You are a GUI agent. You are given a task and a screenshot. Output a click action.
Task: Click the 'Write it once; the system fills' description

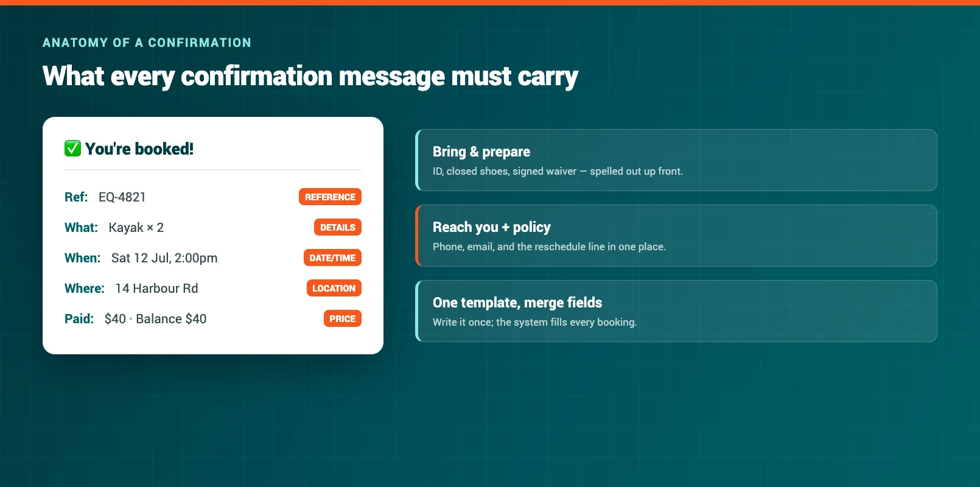click(x=534, y=322)
